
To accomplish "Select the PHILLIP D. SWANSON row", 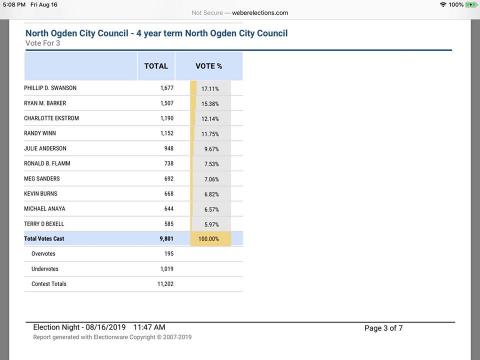I will [x=133, y=88].
